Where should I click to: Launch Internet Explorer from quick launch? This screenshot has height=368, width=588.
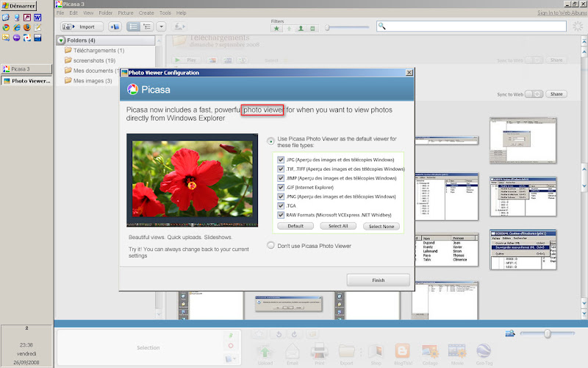pos(16,27)
